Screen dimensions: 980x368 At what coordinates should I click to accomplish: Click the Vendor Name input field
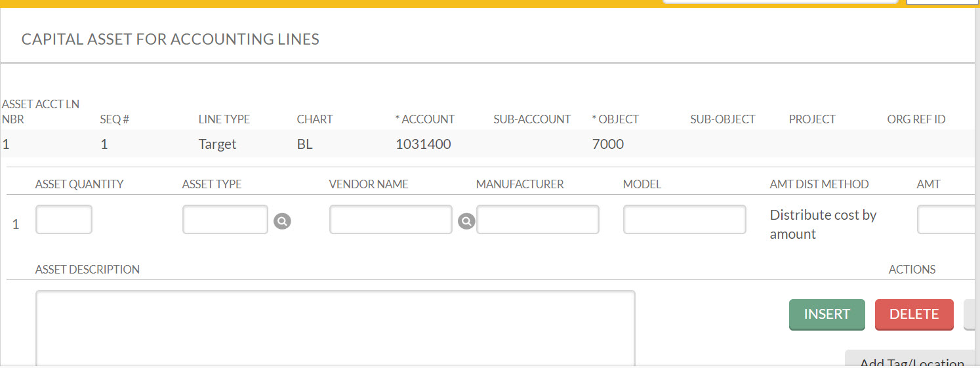coord(391,220)
